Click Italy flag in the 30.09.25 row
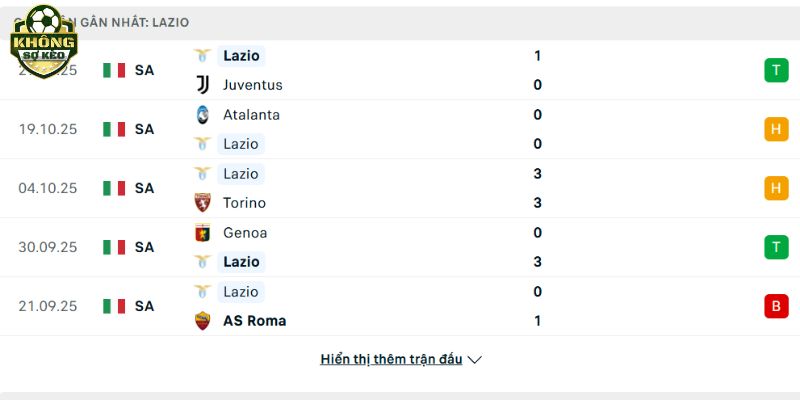This screenshot has width=800, height=400. pos(114,247)
